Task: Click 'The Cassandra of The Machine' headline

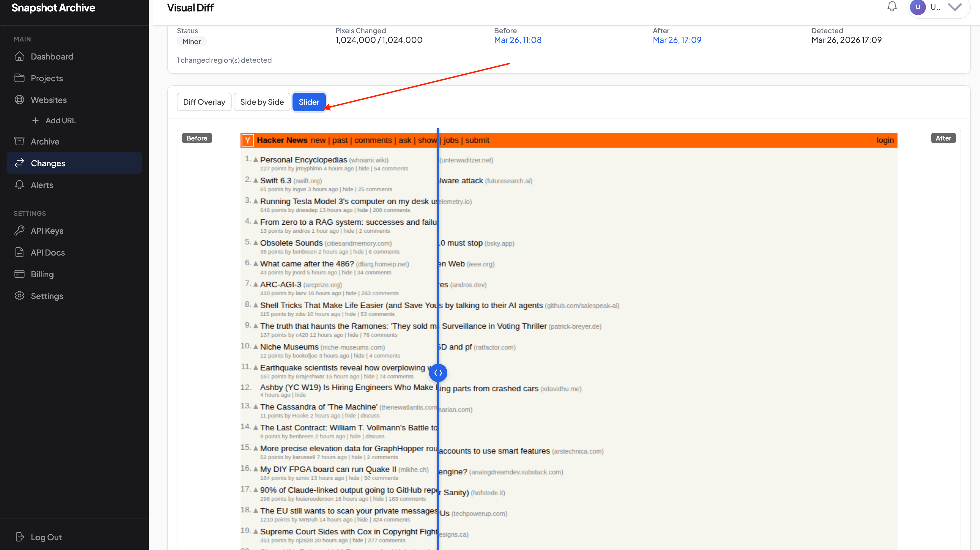Action: 319,407
